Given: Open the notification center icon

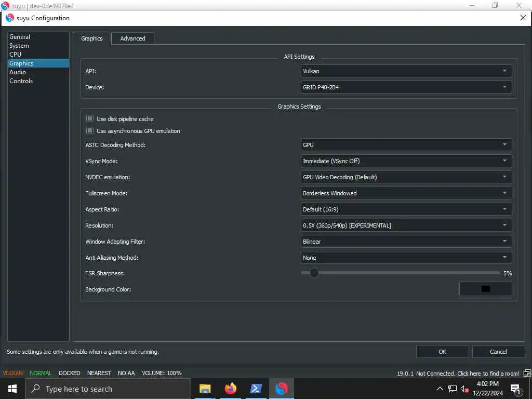Looking at the screenshot, I should [516, 389].
